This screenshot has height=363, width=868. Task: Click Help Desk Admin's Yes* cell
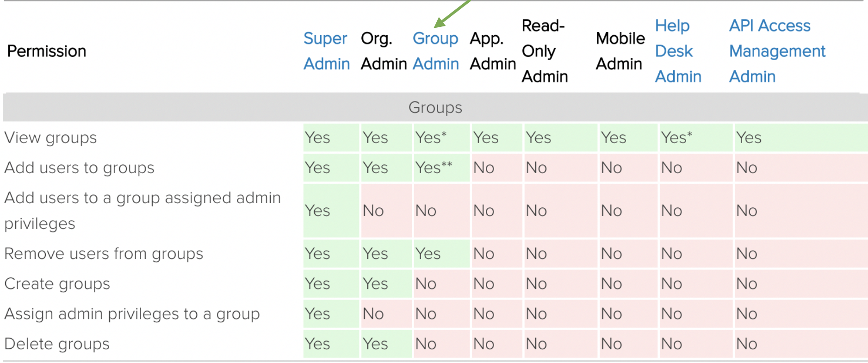pyautogui.click(x=676, y=138)
